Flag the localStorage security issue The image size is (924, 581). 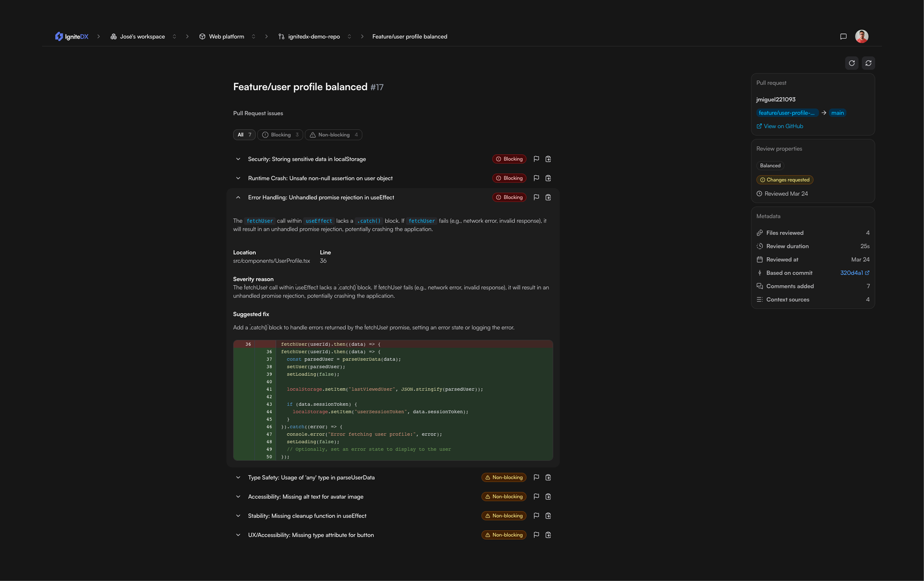click(x=536, y=159)
